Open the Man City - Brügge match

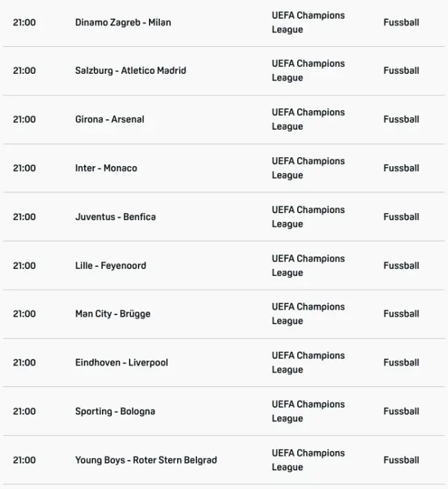coord(112,314)
